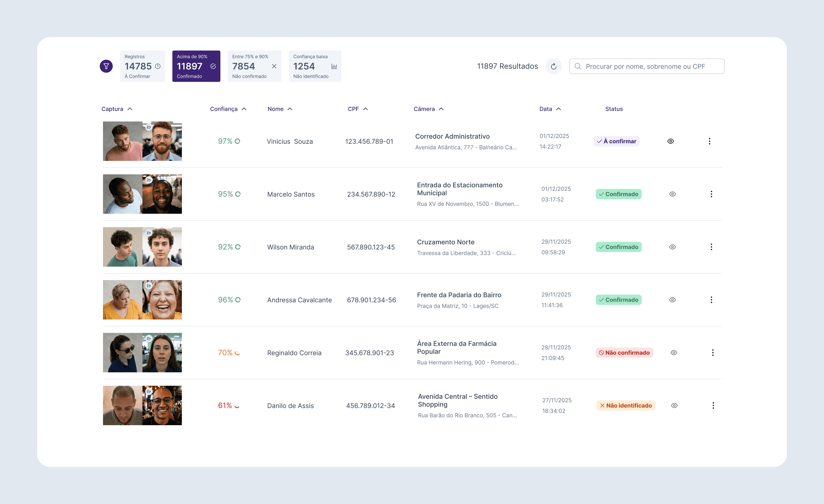824x504 pixels.
Task: Sort by Confiança column chevron
Action: (244, 109)
